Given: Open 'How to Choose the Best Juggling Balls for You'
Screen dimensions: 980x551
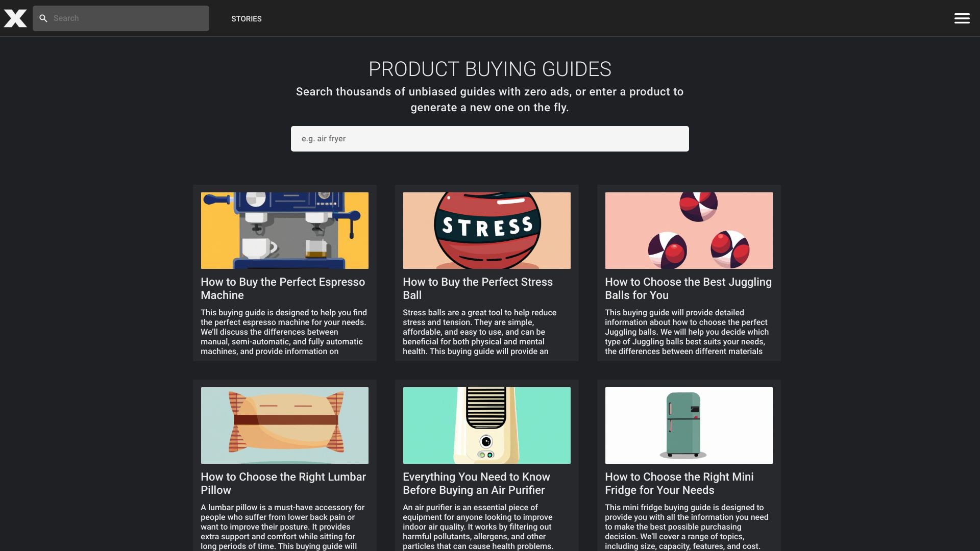Looking at the screenshot, I should (x=688, y=288).
